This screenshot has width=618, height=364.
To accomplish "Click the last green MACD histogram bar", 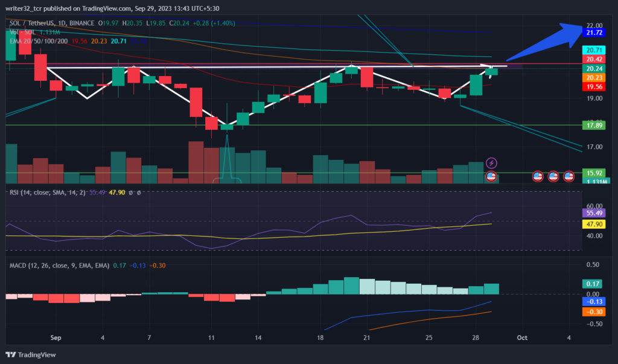I will [491, 289].
